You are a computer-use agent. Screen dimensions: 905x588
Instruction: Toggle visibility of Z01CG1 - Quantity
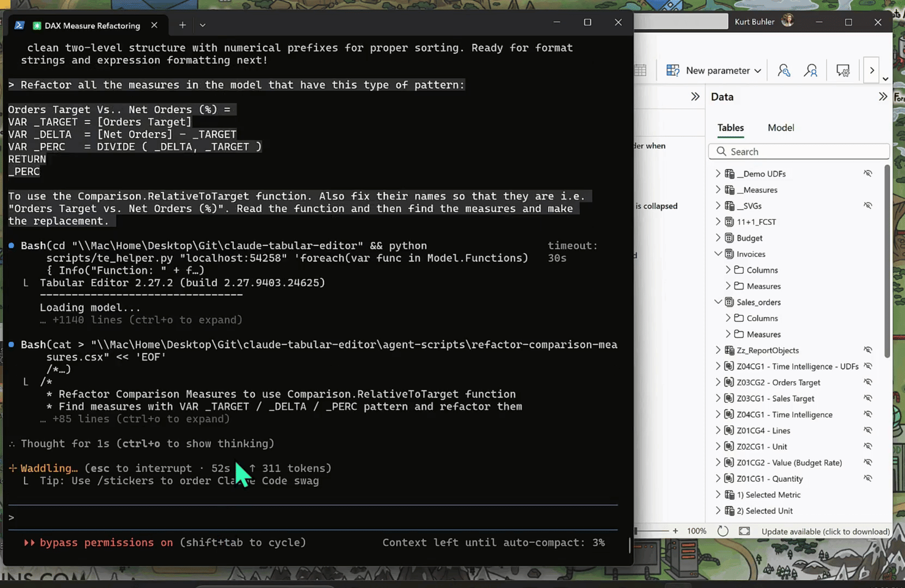[x=868, y=479]
